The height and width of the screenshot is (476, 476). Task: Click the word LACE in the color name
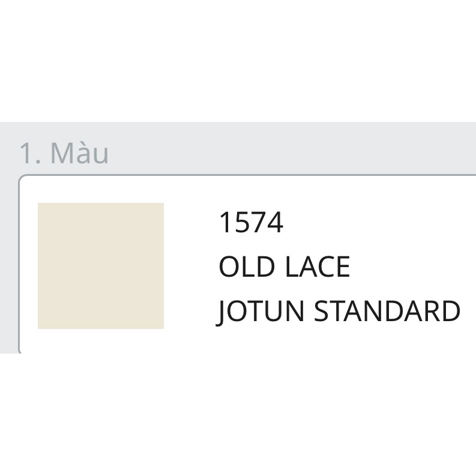click(x=317, y=267)
